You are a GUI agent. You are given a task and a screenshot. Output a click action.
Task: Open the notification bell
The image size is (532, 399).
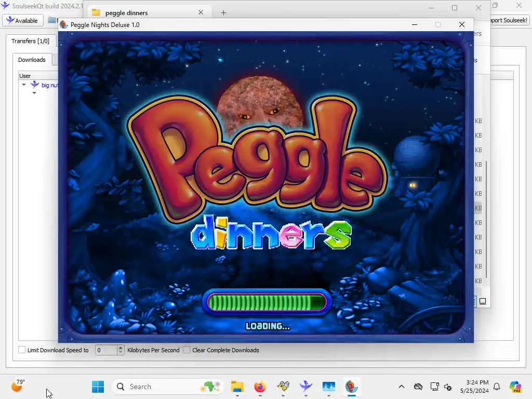[x=497, y=387]
